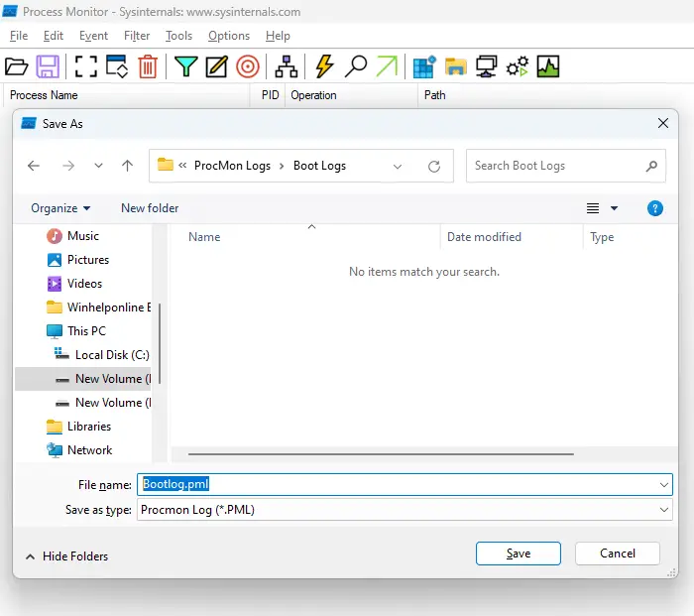Expand the address bar path dropdown
The width and height of the screenshot is (694, 616).
(398, 167)
